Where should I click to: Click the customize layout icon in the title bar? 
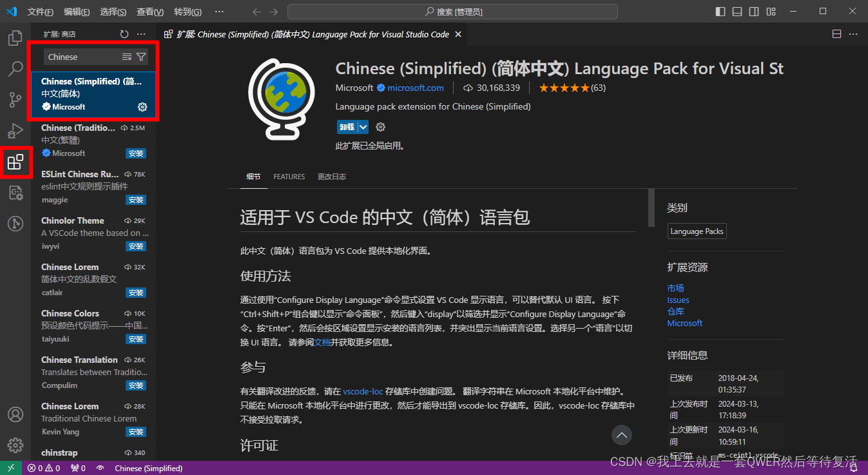pyautogui.click(x=769, y=12)
